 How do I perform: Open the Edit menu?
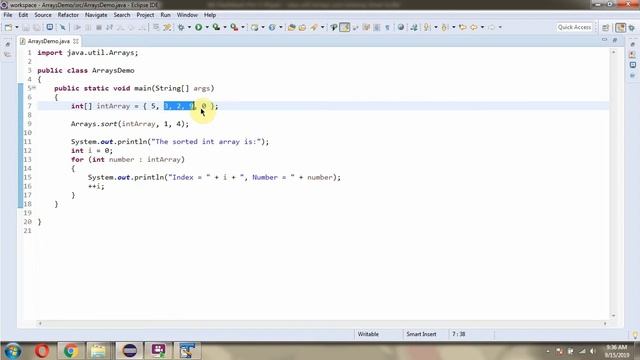pos(23,15)
